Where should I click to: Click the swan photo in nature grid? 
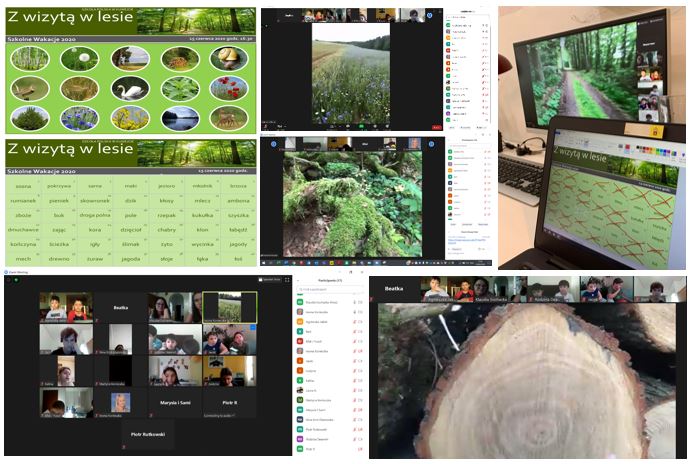coord(128,89)
